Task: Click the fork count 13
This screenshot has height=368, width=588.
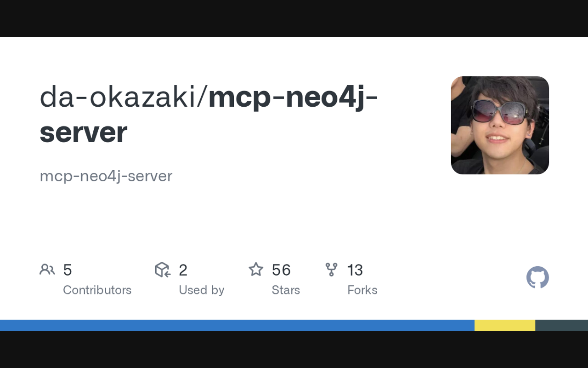Action: [x=355, y=270]
